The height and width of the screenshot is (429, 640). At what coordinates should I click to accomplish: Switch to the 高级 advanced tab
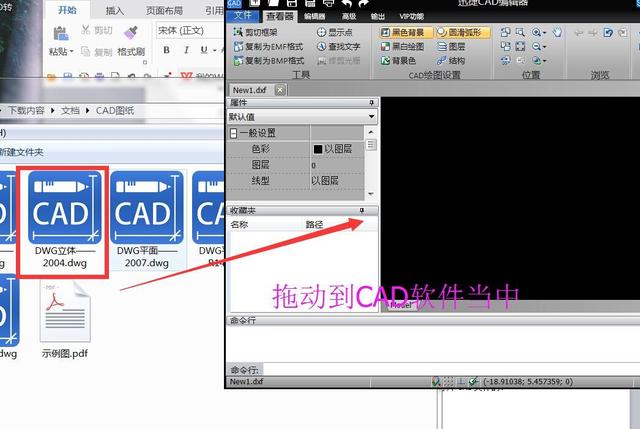[x=349, y=16]
